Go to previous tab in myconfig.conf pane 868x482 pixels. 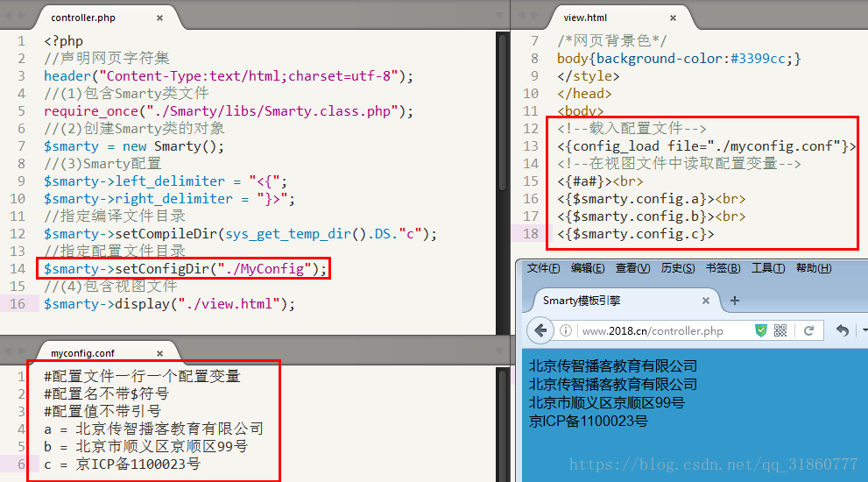coord(8,351)
